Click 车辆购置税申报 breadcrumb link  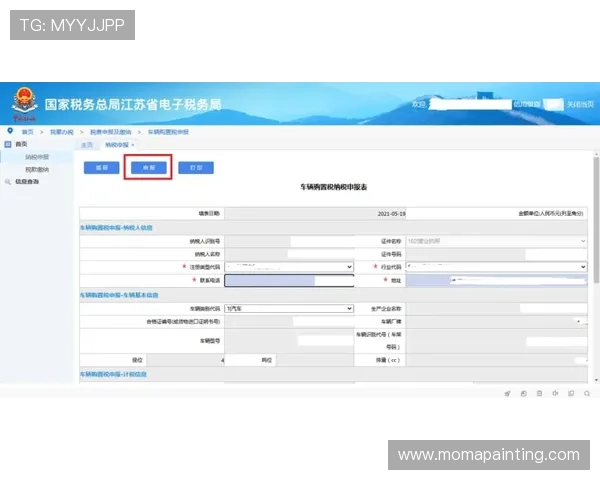point(168,132)
